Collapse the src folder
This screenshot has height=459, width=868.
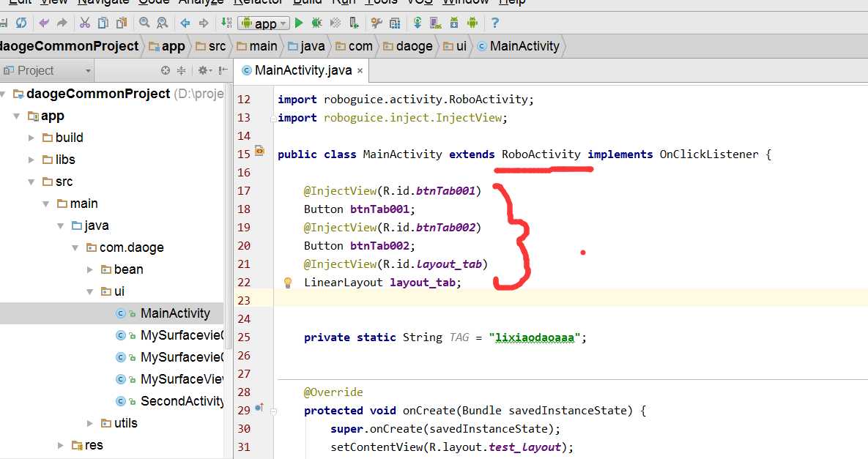(31, 182)
